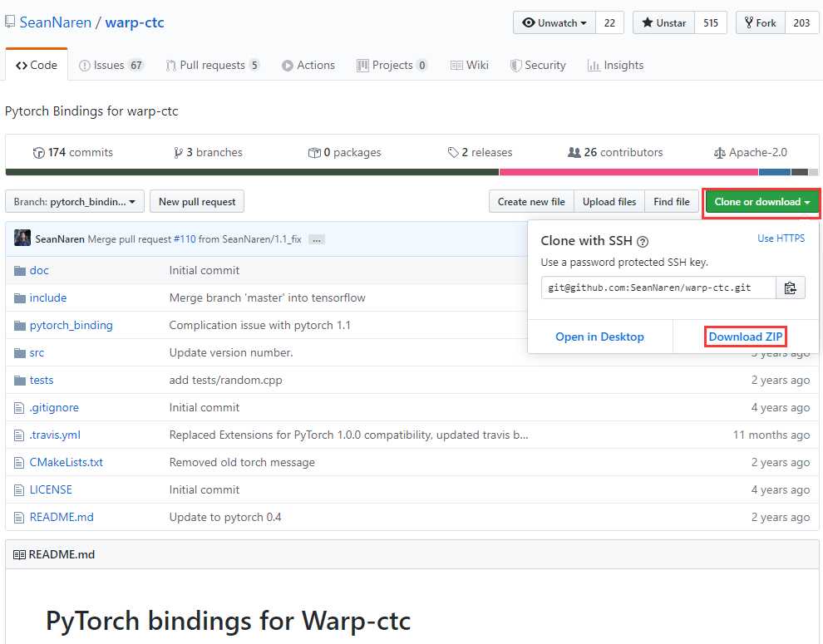Click the README.md file icon in file list
The image size is (823, 644).
point(19,518)
